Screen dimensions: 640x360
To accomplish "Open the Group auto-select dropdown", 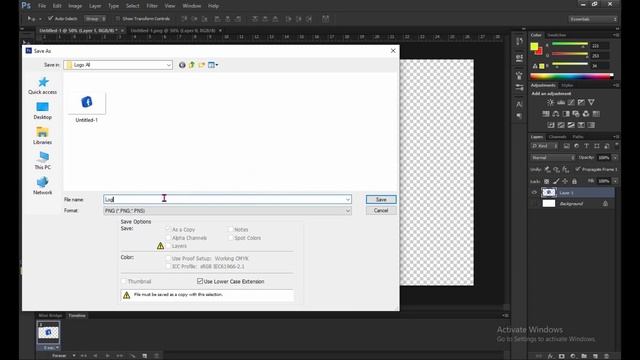I will pos(95,19).
